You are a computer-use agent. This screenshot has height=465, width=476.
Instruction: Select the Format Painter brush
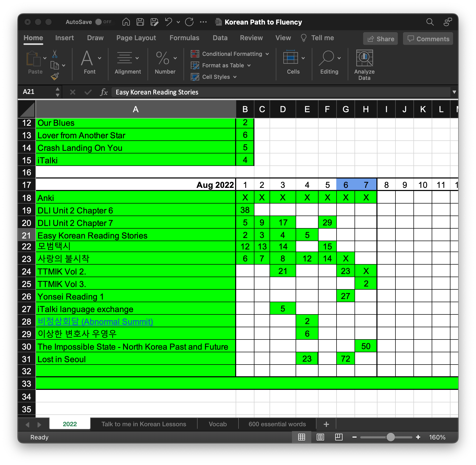(55, 76)
